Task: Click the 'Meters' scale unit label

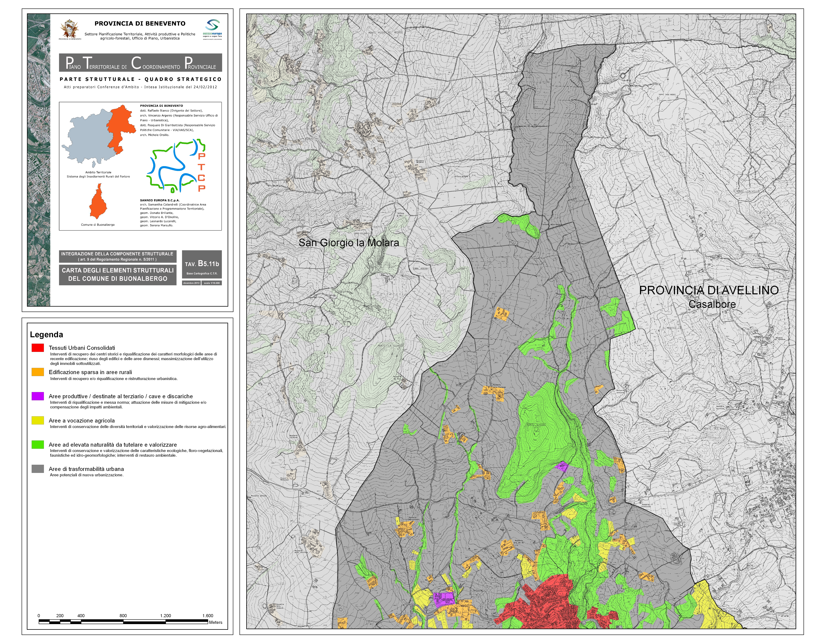Action: pos(215,623)
